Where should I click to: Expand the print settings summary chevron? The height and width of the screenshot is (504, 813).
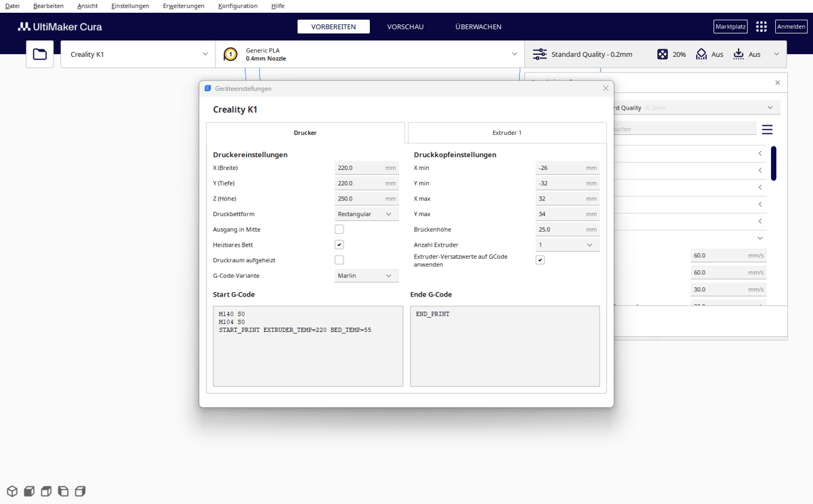[776, 54]
